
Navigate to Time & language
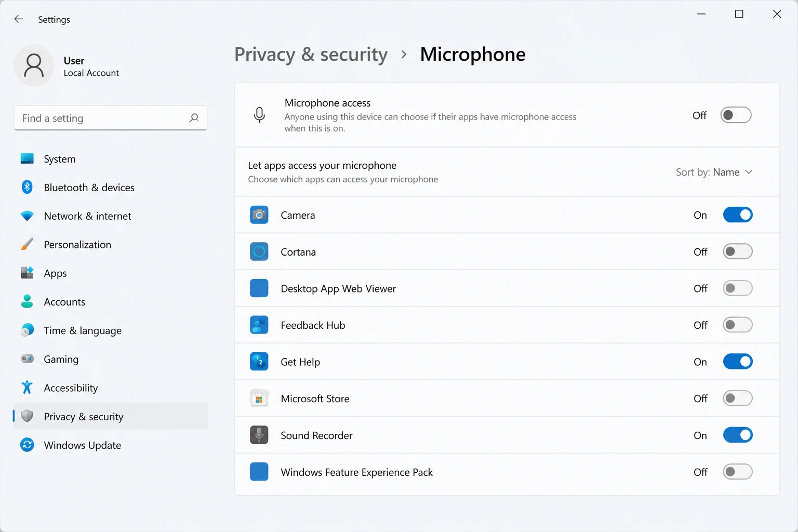click(x=111, y=330)
